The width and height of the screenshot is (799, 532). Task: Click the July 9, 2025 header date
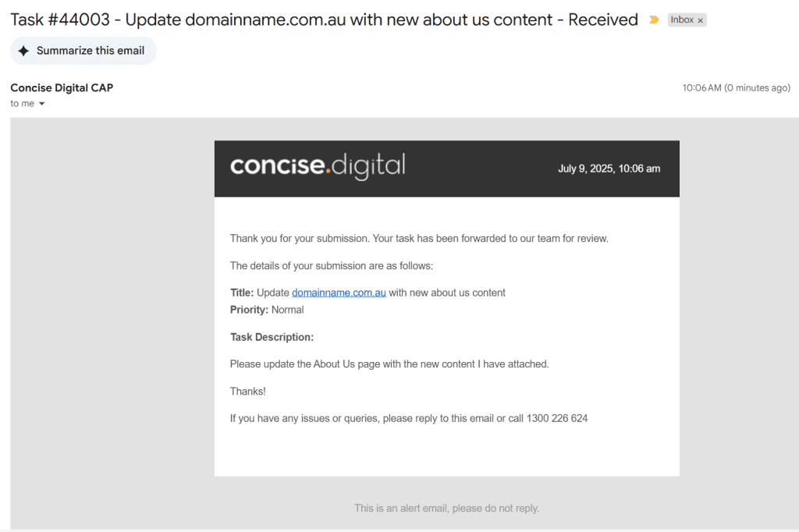coord(609,168)
